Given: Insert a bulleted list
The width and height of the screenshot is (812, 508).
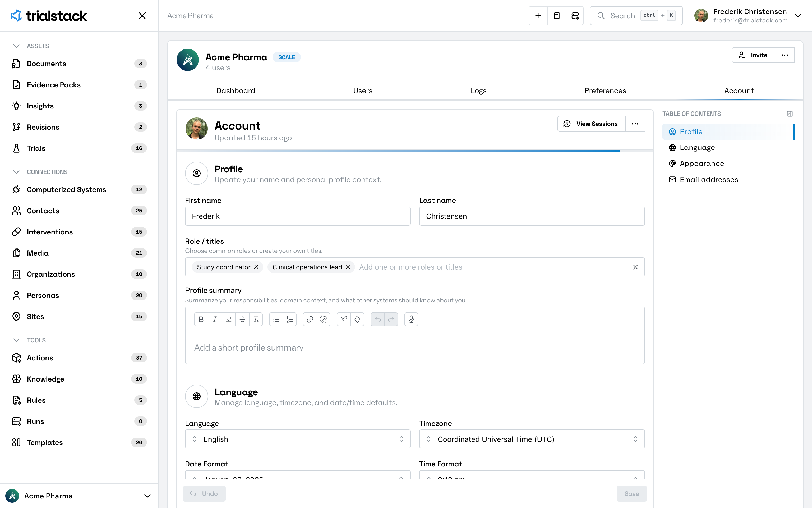Looking at the screenshot, I should [x=276, y=319].
